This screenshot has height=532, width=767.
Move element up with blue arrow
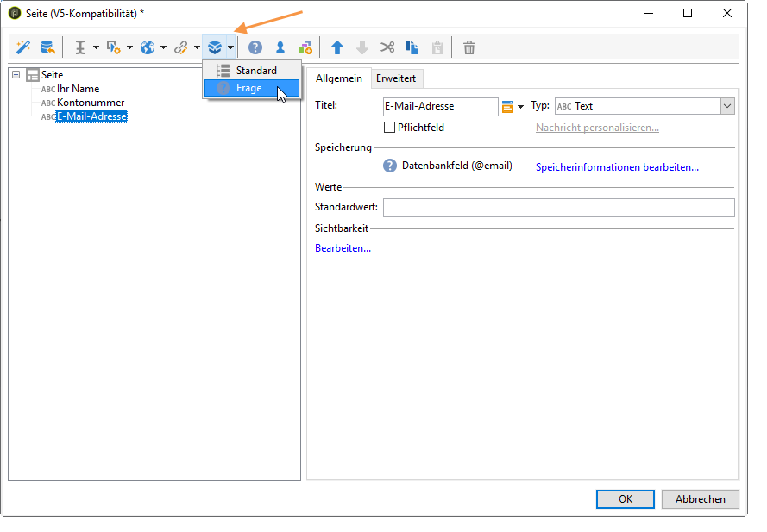(337, 47)
